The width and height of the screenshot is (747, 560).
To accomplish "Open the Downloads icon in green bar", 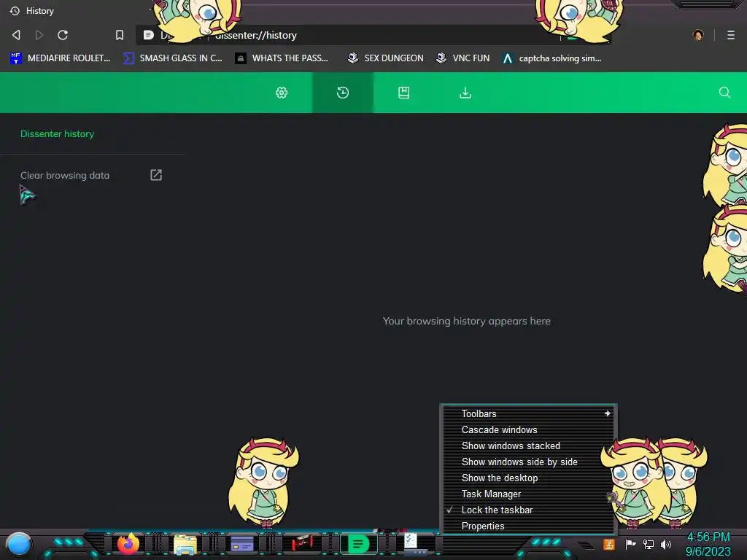I will tap(465, 93).
